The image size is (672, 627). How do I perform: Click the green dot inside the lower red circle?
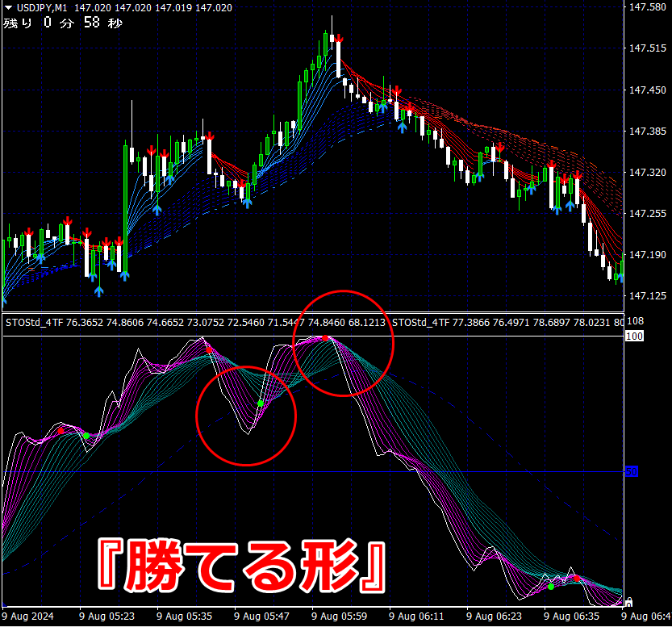(x=260, y=403)
